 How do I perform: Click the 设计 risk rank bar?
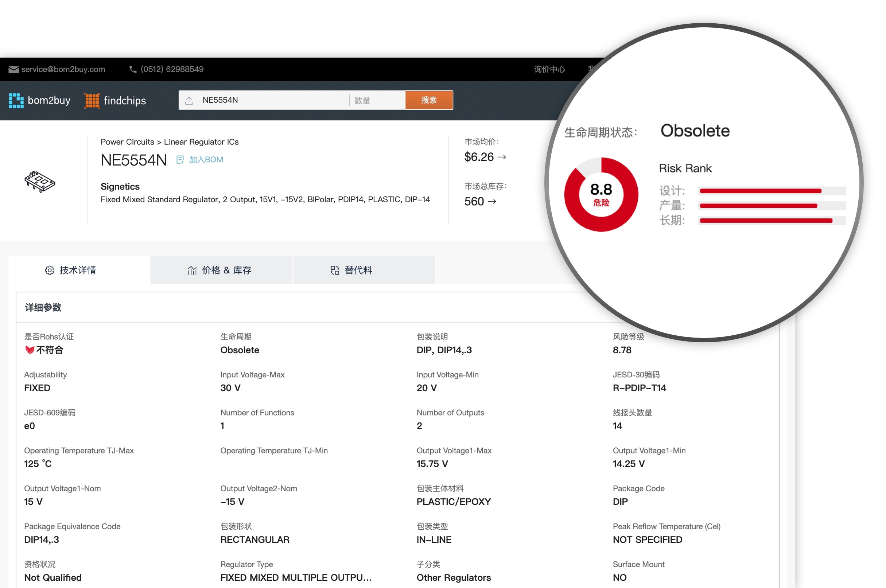(772, 191)
